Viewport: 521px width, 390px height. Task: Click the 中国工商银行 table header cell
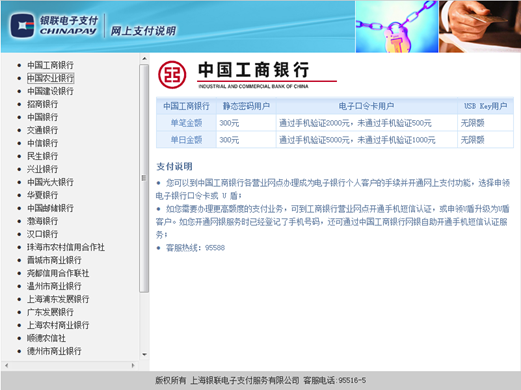pyautogui.click(x=186, y=106)
